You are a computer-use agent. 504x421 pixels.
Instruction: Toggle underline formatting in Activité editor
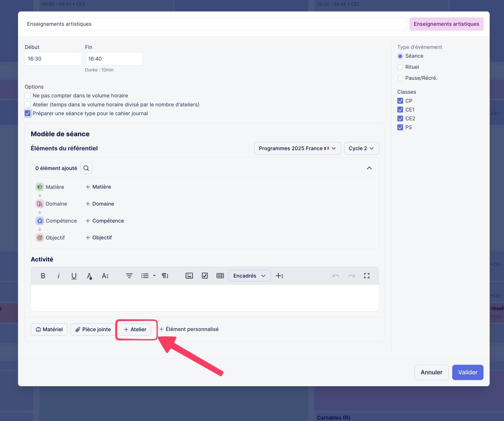(x=74, y=276)
